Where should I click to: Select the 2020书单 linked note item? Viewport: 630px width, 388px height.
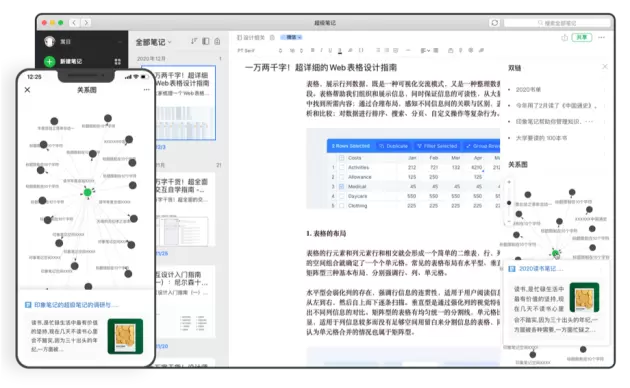528,89
